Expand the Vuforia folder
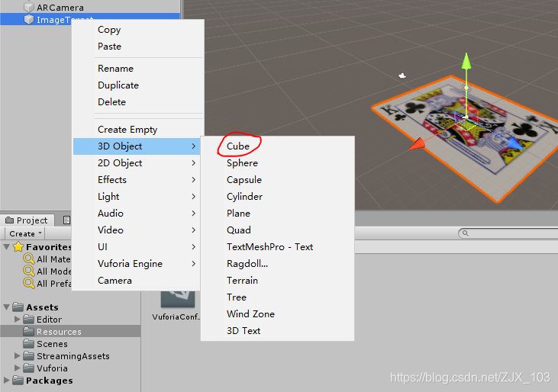Image resolution: width=558 pixels, height=392 pixels. pos(17,368)
